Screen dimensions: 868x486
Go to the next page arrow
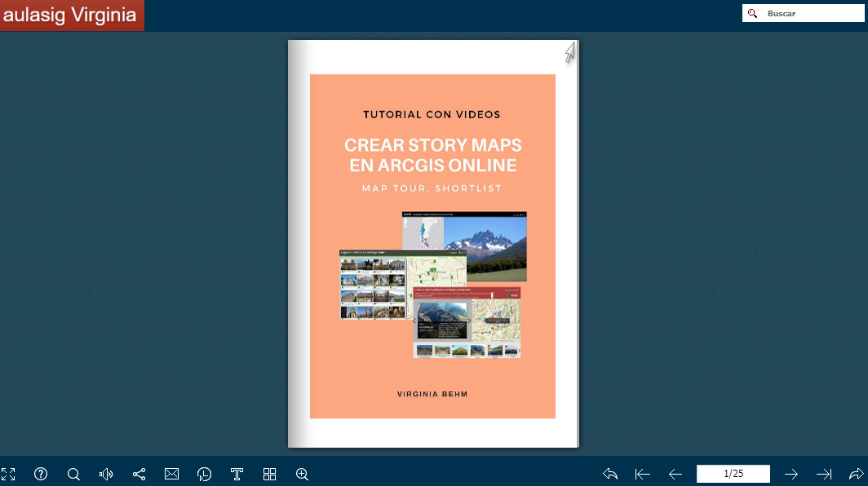(791, 474)
